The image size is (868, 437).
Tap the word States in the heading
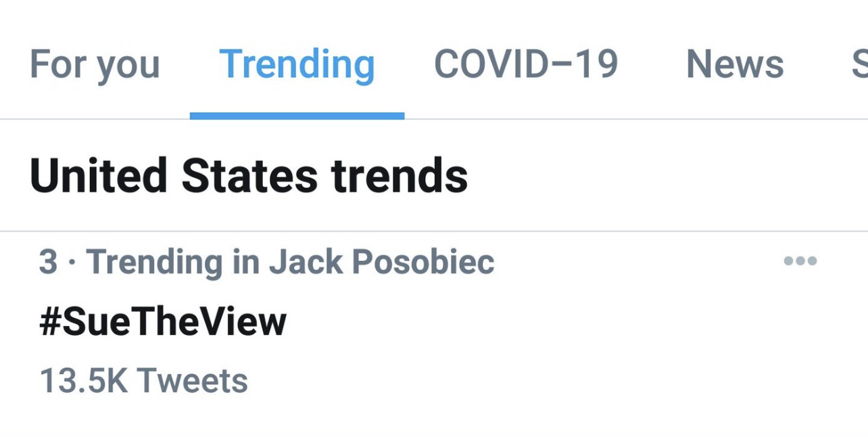click(x=249, y=175)
